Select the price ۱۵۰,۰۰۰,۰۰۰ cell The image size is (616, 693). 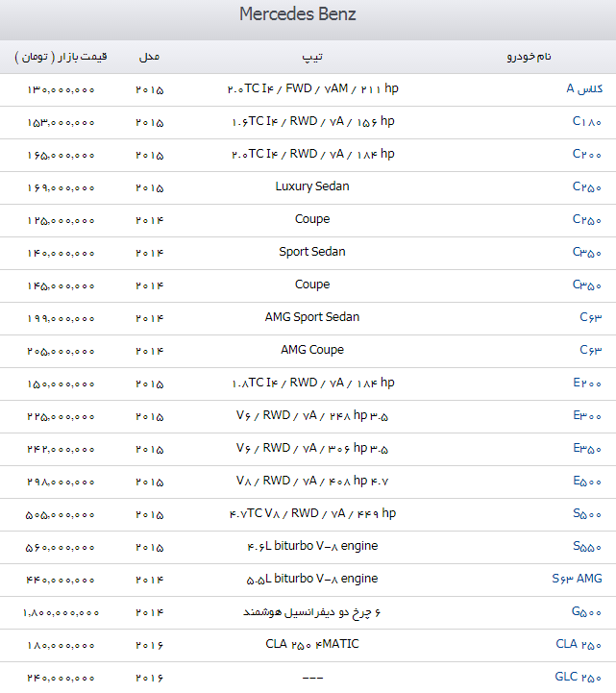point(61,384)
